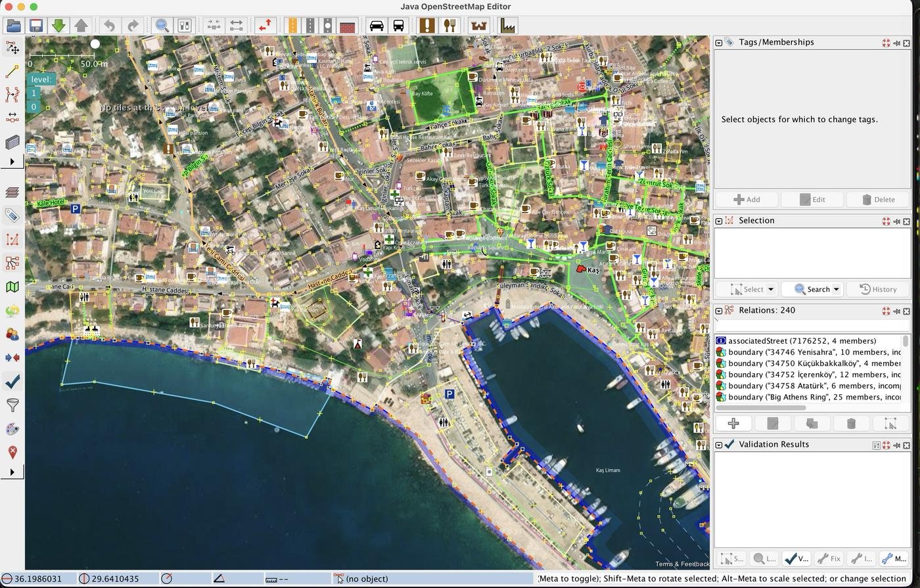Click the Open file folder icon
The height and width of the screenshot is (588, 920).
14,26
